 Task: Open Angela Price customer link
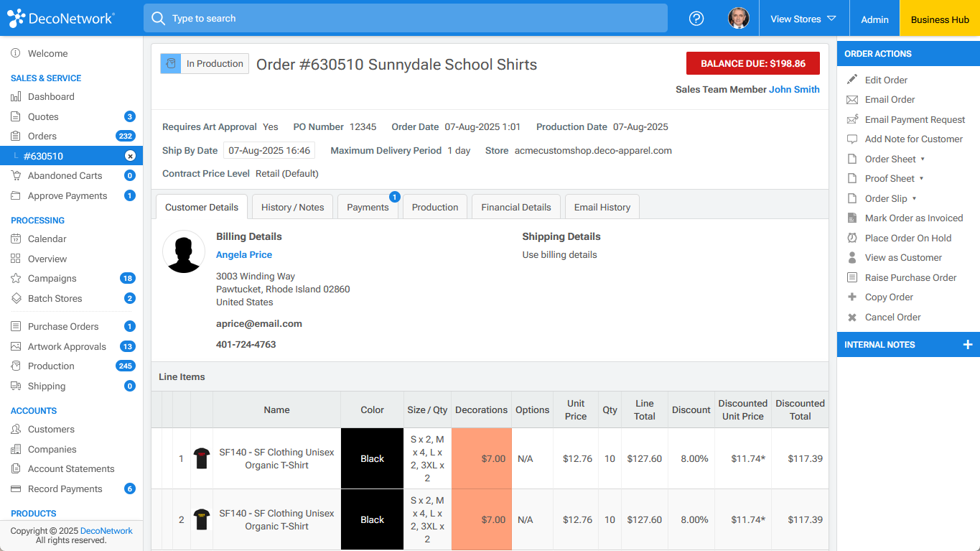[244, 255]
